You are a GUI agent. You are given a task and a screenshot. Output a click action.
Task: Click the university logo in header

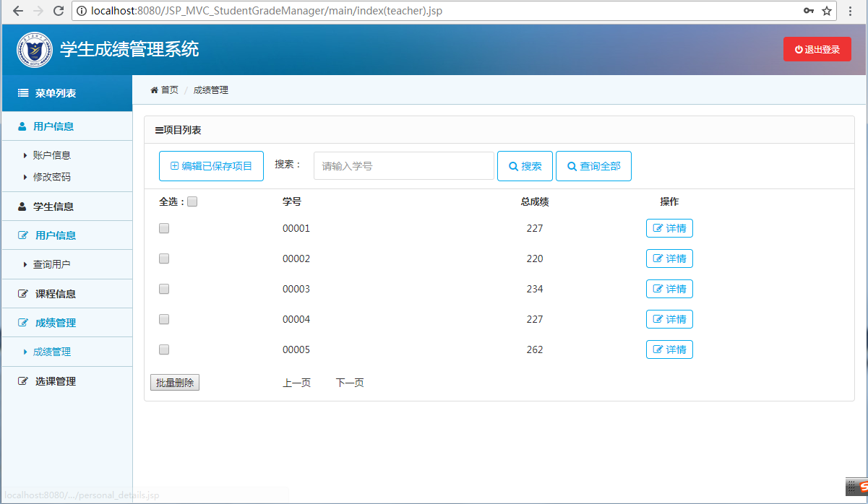click(35, 50)
